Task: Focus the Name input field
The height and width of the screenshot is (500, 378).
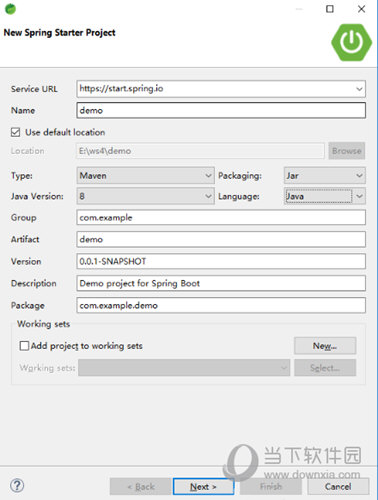Action: (x=221, y=110)
